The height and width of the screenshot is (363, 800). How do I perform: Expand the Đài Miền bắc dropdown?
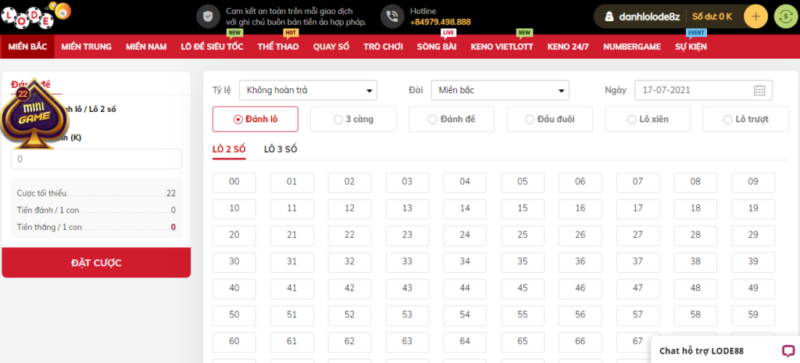(x=500, y=90)
